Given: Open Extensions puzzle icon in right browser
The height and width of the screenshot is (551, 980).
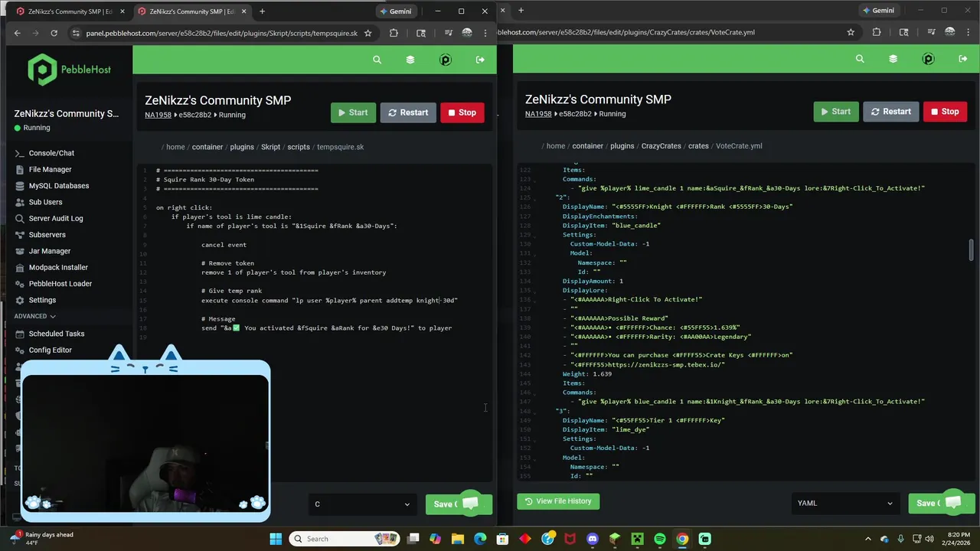Looking at the screenshot, I should (877, 32).
